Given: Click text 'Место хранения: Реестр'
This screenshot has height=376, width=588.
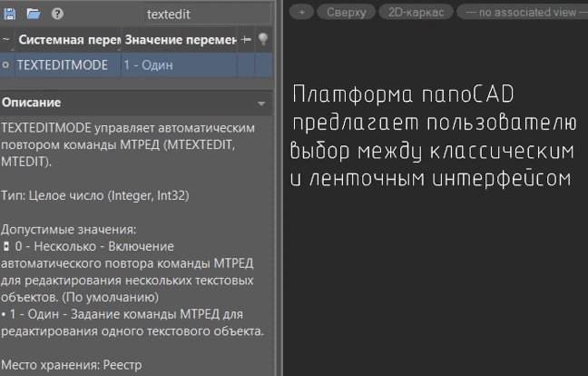Looking at the screenshot, I should pos(72,365).
